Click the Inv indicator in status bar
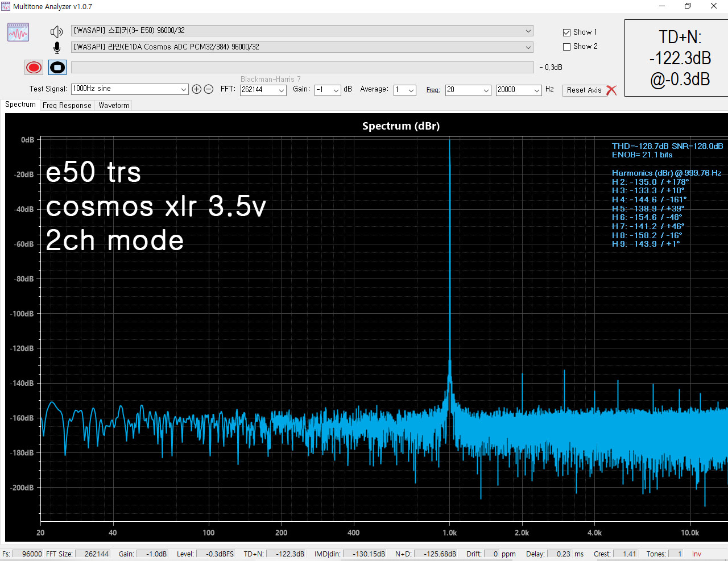728x561 pixels. coord(697,554)
